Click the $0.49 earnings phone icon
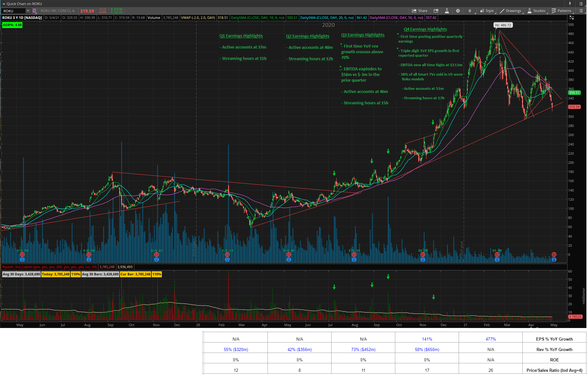 click(497, 254)
